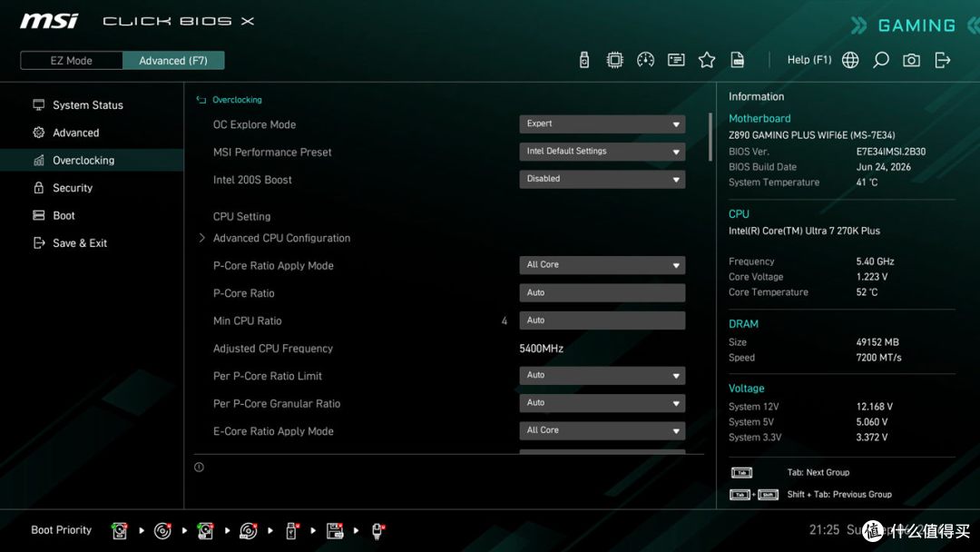980x552 pixels.
Task: Expand Advanced CPU Configuration submenu
Action: (281, 238)
